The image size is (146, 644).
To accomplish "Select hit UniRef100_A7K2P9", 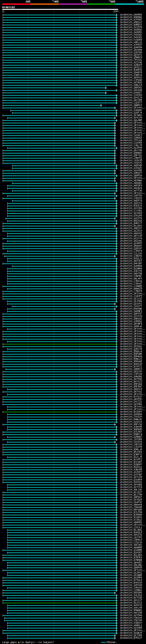I will pos(131,216).
